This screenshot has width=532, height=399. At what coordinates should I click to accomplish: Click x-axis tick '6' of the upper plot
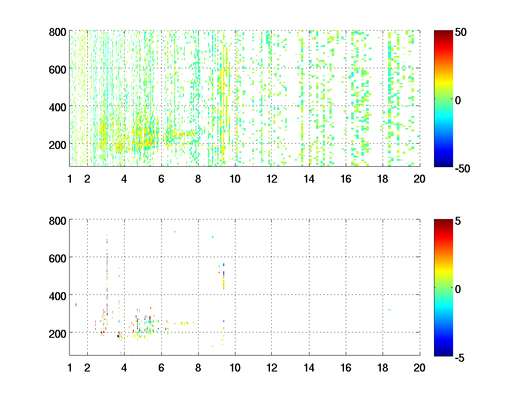[161, 179]
